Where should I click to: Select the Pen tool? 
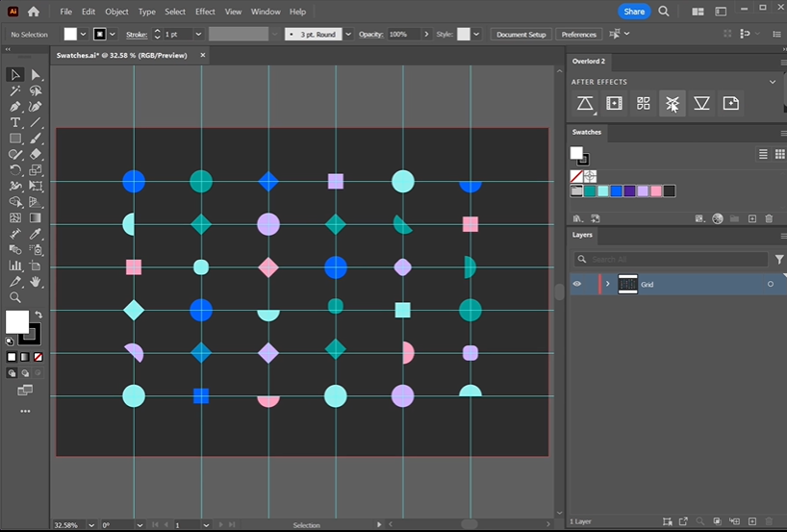15,107
